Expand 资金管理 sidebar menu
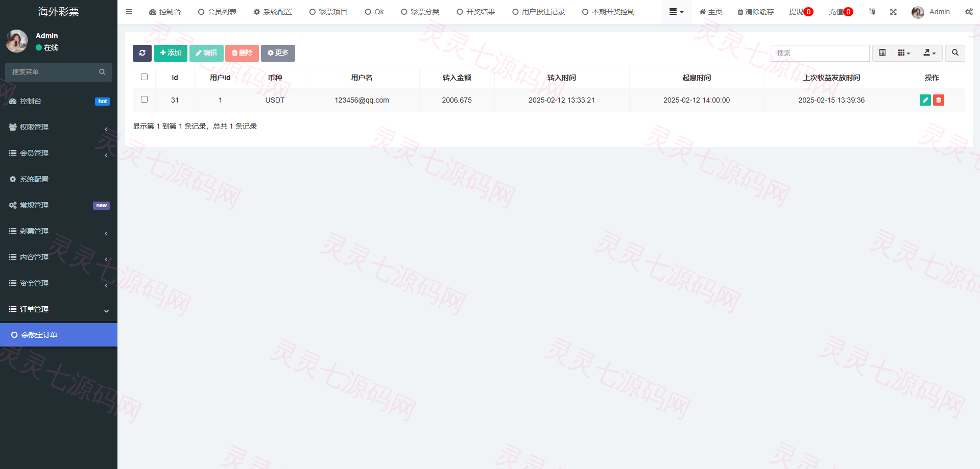This screenshot has width=980, height=469. [x=59, y=283]
